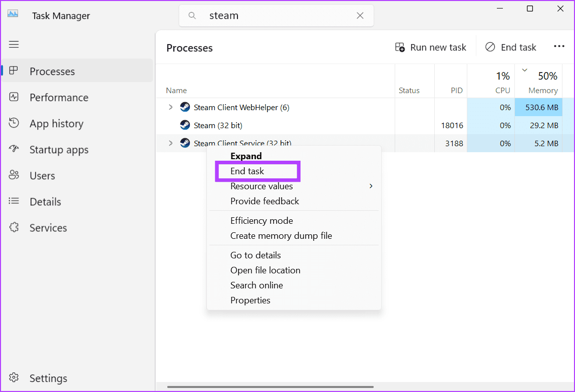Switch to the App history page

(x=57, y=124)
